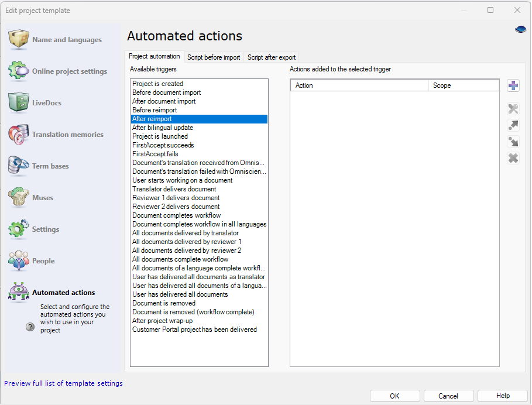Click the question mark help icon in sidebar

(30, 327)
